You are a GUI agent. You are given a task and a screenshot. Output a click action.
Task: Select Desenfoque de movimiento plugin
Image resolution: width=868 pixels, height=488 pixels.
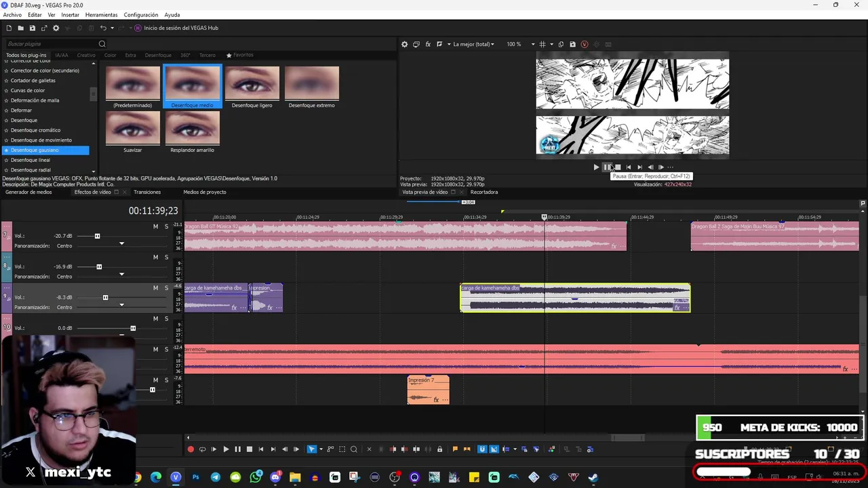41,140
